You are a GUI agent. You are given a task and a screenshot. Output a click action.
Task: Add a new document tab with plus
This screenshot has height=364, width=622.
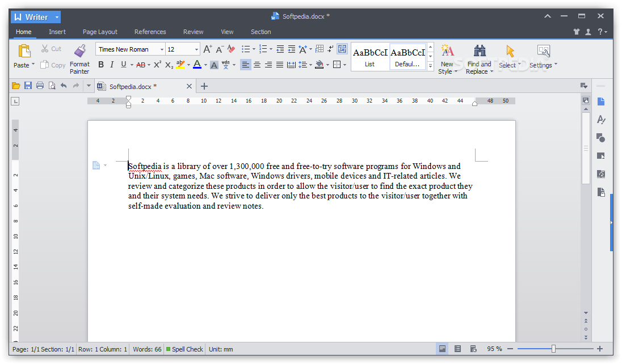point(204,86)
